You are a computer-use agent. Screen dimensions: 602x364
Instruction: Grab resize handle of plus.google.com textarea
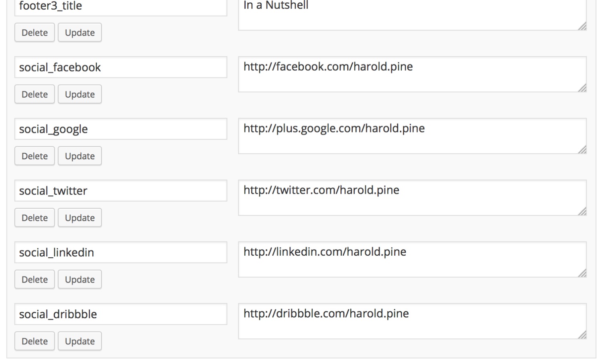pos(582,150)
